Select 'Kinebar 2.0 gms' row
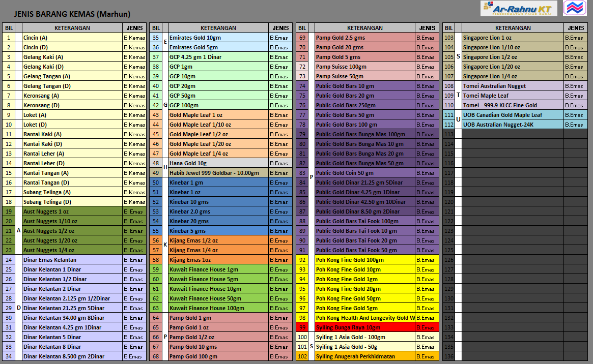Screen dimensions: 593x364 221,211
